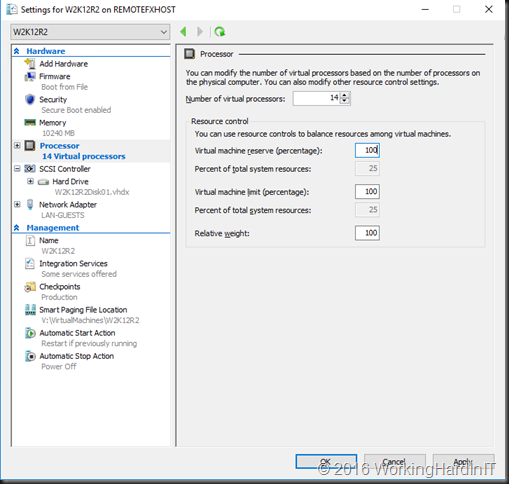Click 'Power Off' text
Screen dimensions: 509x484
(59, 367)
